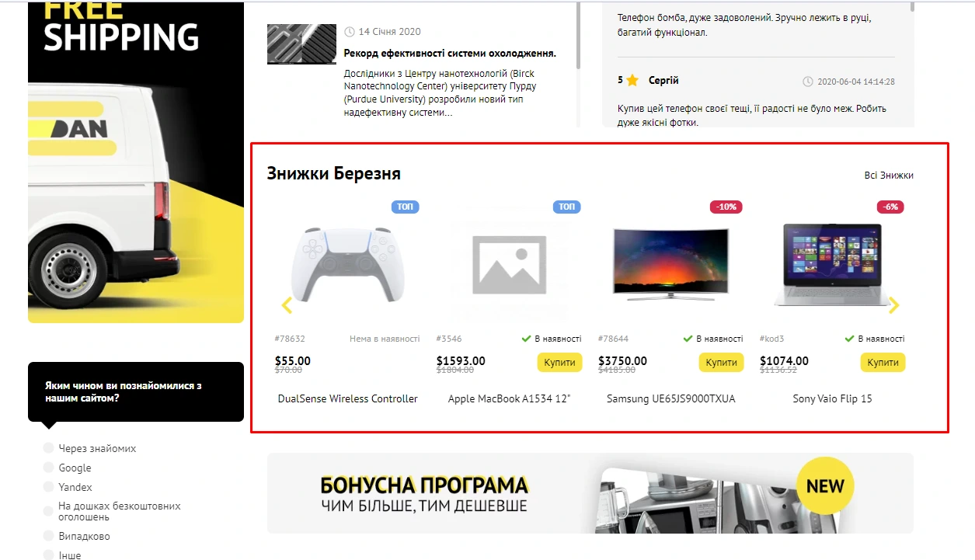Click the yellow star in Сергій's review
The width and height of the screenshot is (975, 560).
tap(632, 80)
